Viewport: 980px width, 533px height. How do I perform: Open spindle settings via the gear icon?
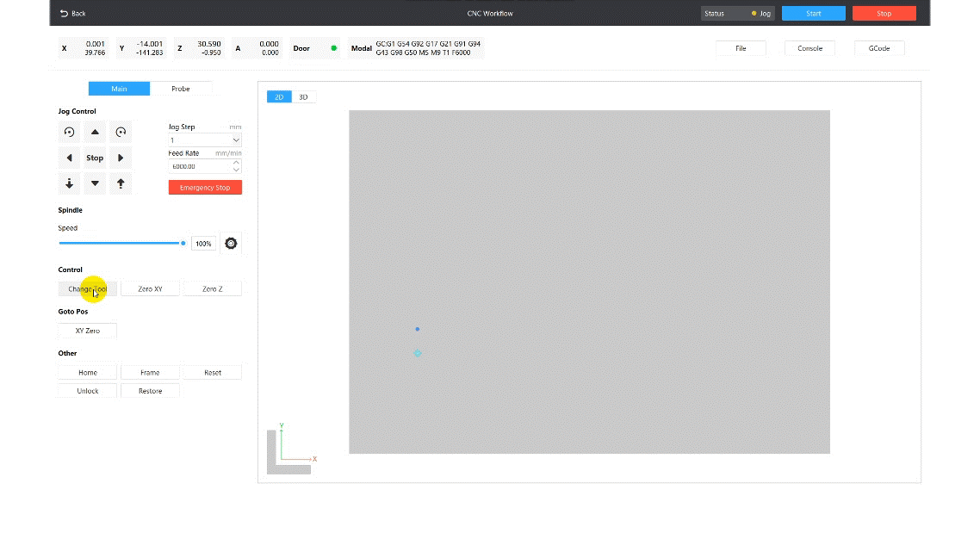pos(230,243)
